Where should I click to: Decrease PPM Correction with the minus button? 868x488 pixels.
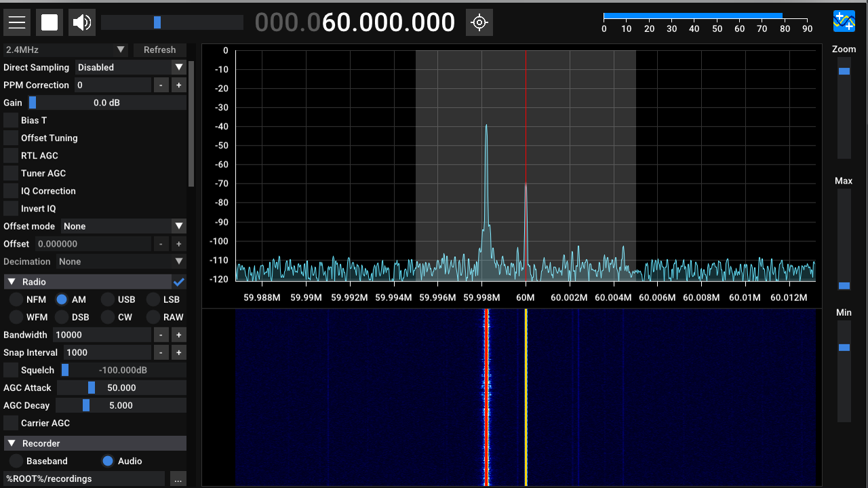(161, 85)
